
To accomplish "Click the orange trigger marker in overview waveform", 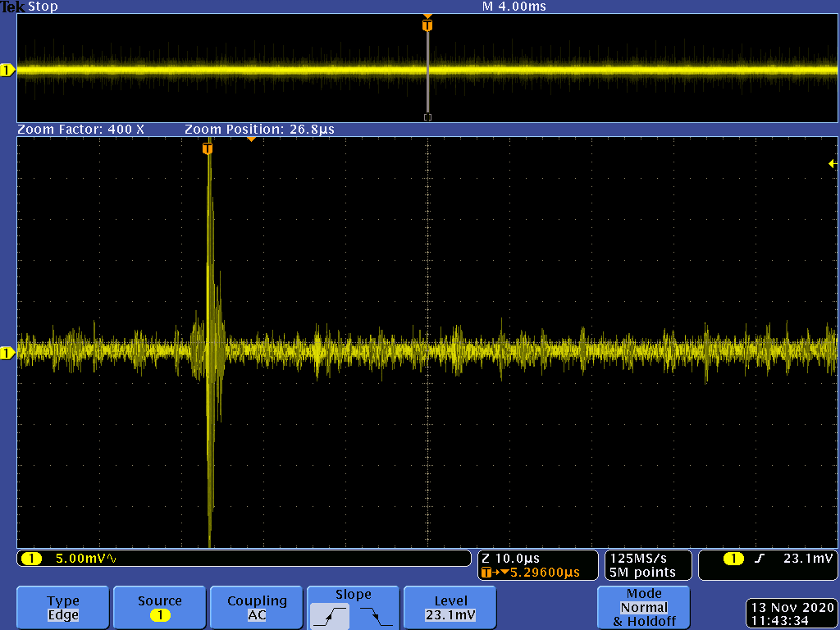I will 427,25.
